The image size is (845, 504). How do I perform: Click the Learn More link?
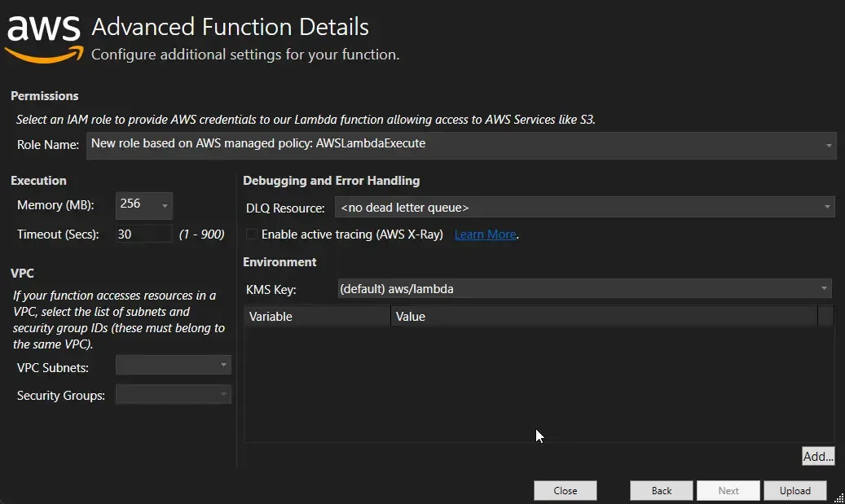pos(484,234)
